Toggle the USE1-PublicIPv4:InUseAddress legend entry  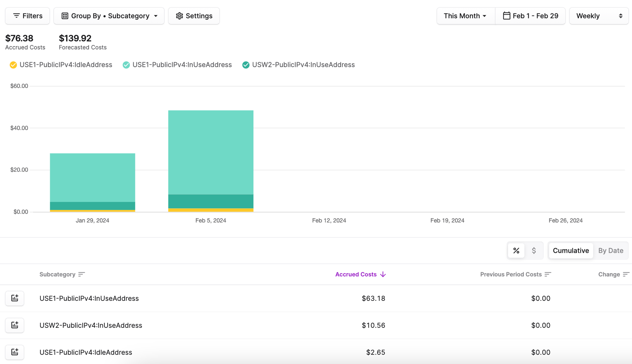point(177,65)
